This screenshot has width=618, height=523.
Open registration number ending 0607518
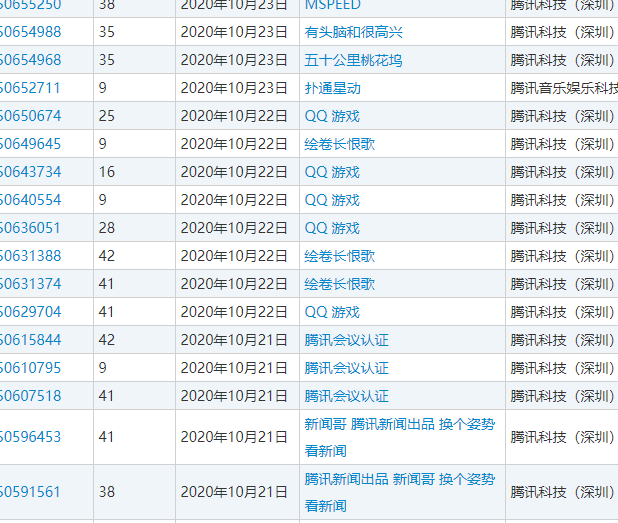pyautogui.click(x=30, y=396)
